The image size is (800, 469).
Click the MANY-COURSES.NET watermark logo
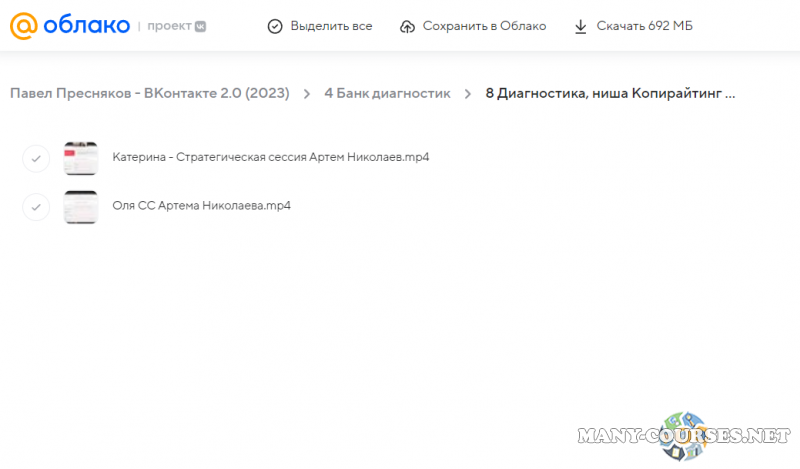click(x=690, y=436)
